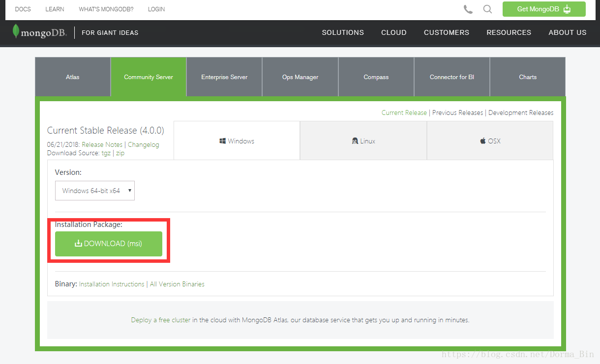Open the Ops Manager tab

(x=300, y=77)
